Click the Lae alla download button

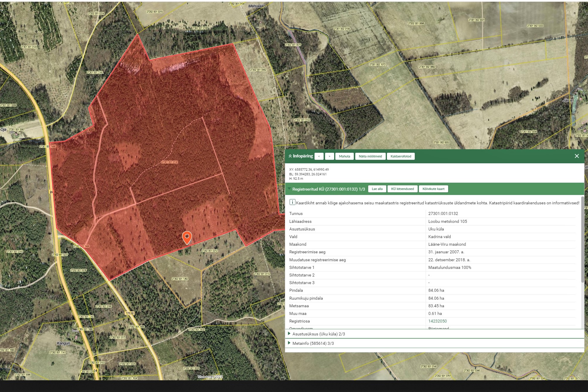[377, 189]
